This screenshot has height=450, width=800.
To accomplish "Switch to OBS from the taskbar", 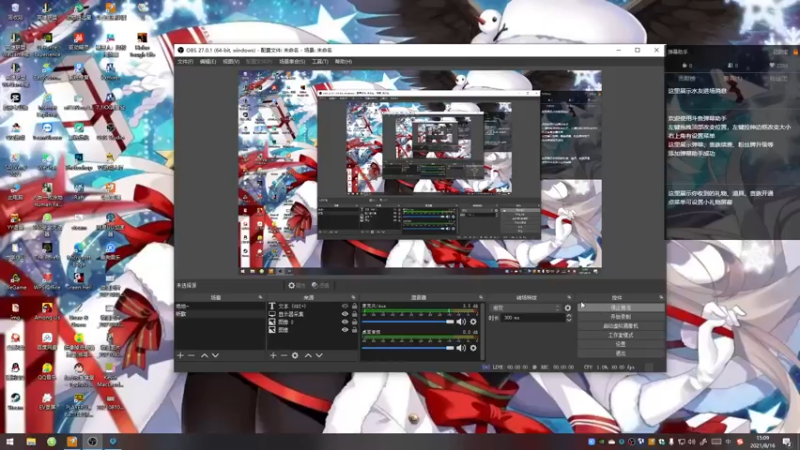I will (92, 441).
